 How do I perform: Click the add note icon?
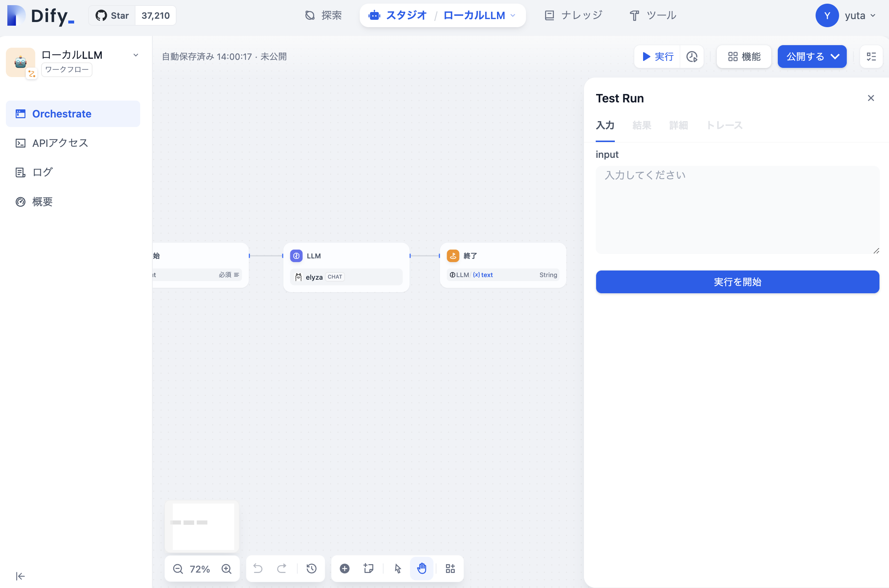[x=369, y=569]
